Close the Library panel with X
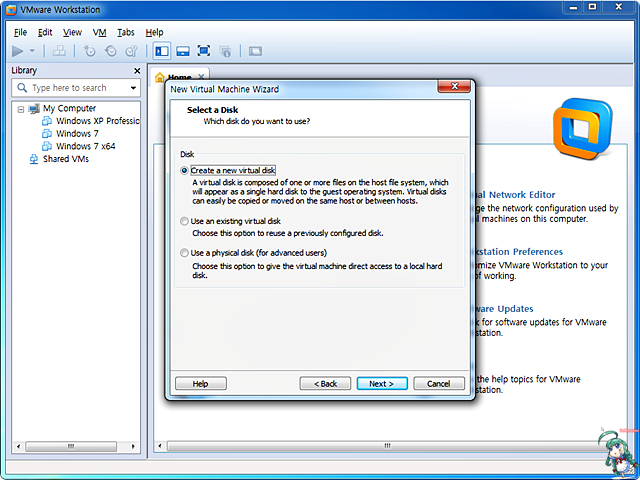The width and height of the screenshot is (640, 480). 137,71
